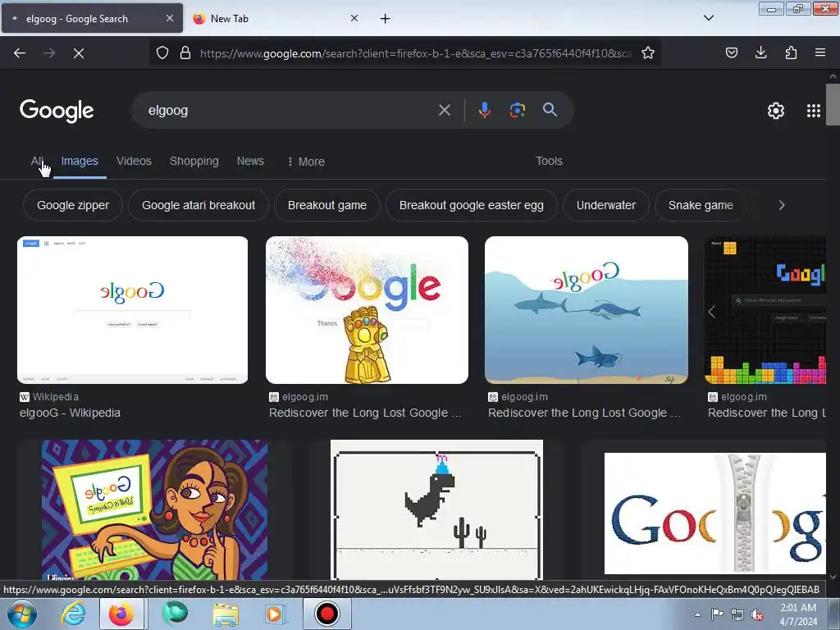The image size is (840, 630).
Task: Filter by Underwater chip
Action: (606, 205)
